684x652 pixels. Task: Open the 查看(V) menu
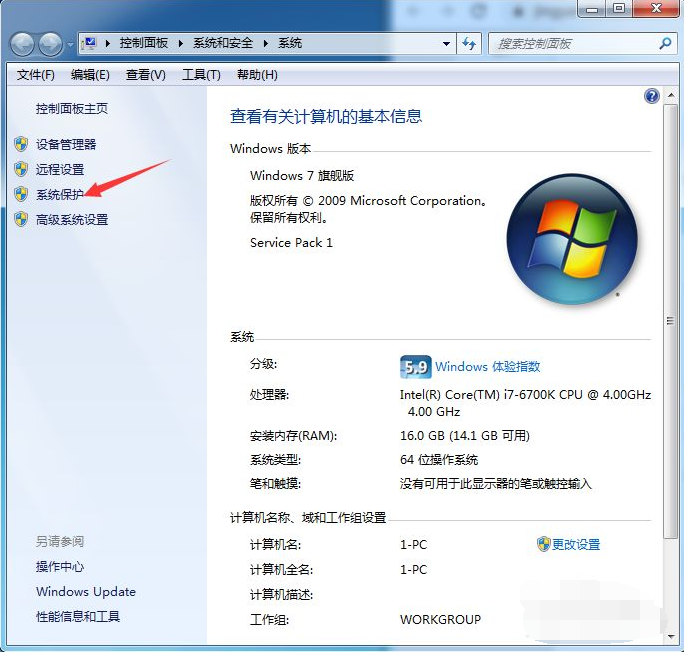[146, 75]
